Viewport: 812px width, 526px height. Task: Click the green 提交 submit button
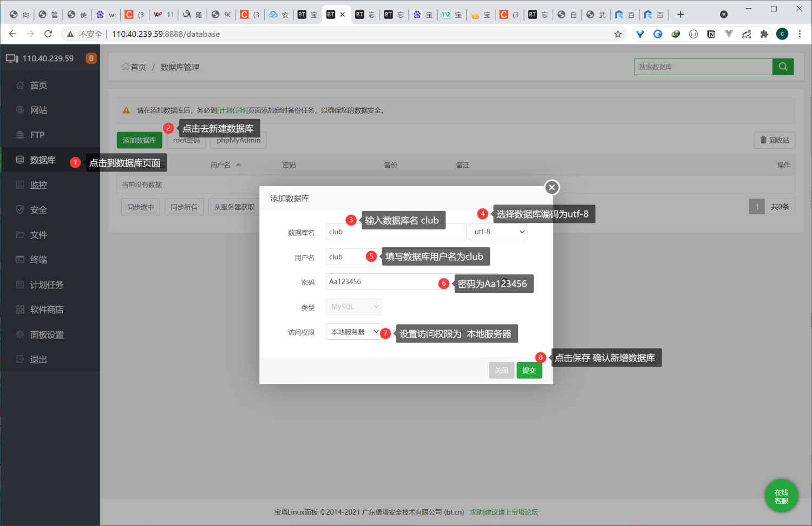pos(529,370)
